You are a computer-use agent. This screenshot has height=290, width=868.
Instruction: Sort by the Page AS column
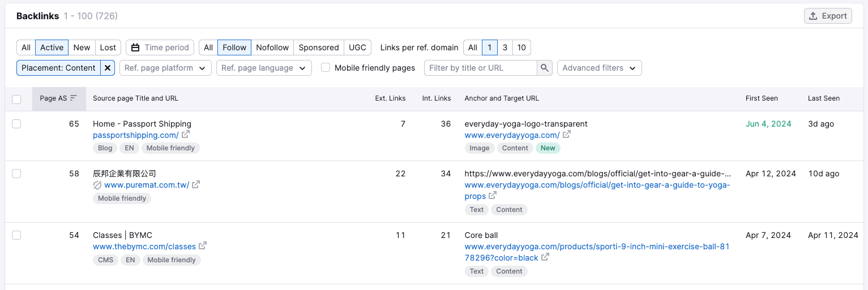coord(59,98)
